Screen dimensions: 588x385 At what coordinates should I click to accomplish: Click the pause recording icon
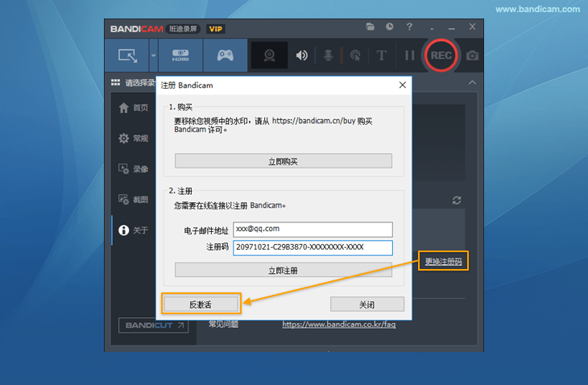point(409,56)
